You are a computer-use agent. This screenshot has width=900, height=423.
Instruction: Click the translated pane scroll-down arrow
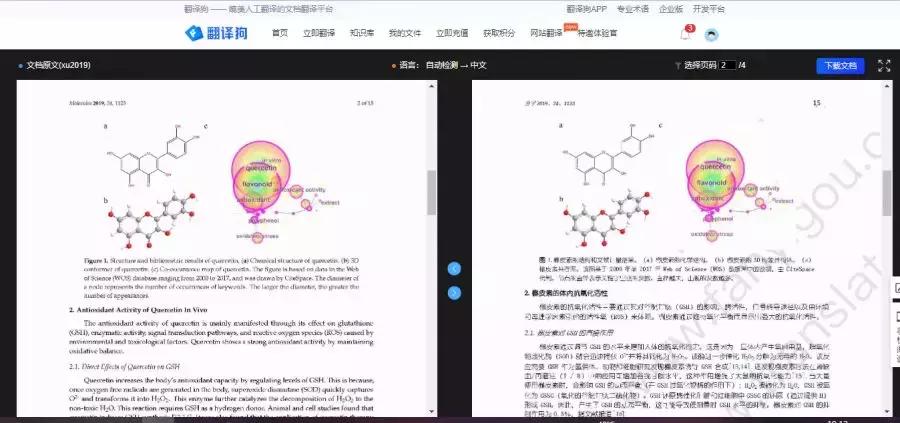tap(887, 412)
